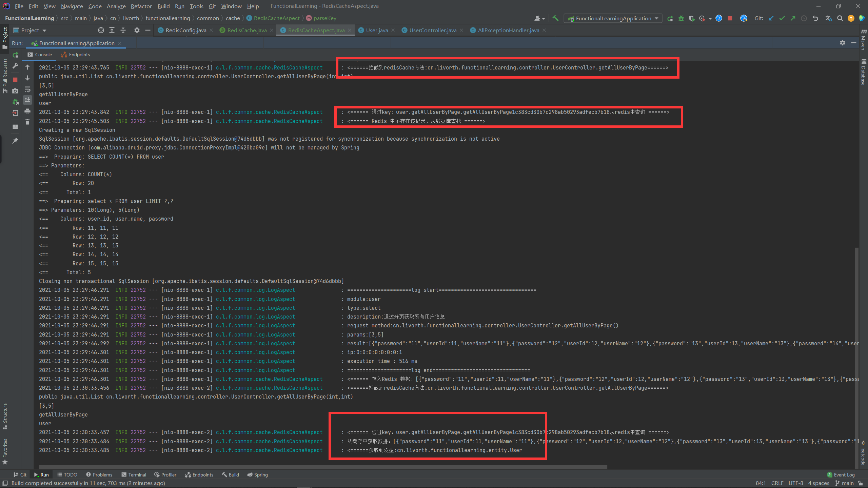This screenshot has height=488, width=868.
Task: Git update project blue arrow
Action: pos(771,18)
